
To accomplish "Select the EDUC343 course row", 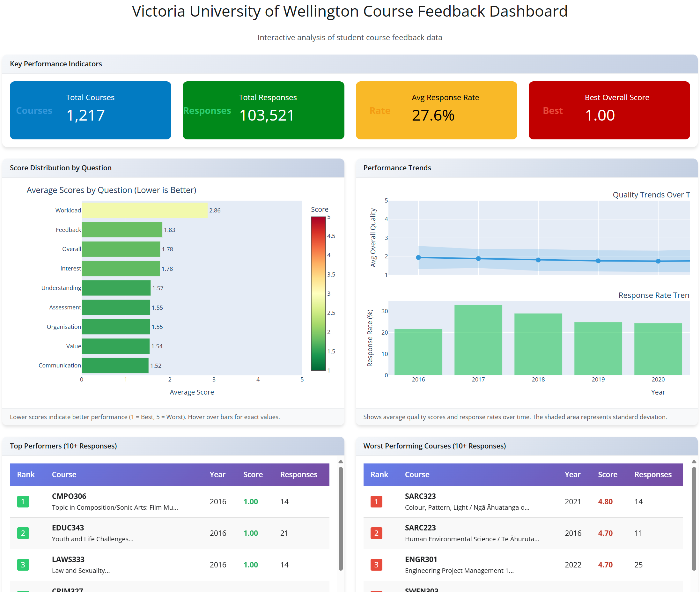I will coord(169,533).
